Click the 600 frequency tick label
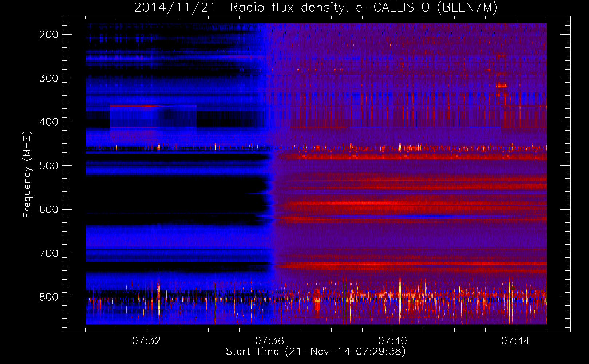Screen dimensions: 589x364 49,209
